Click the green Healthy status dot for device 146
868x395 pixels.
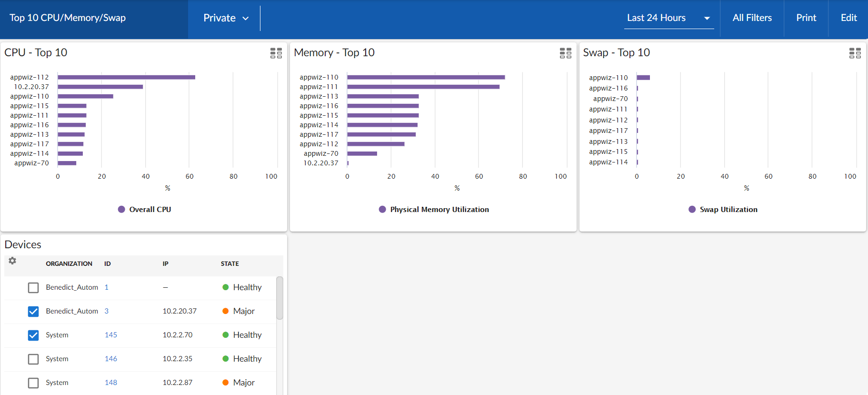226,359
